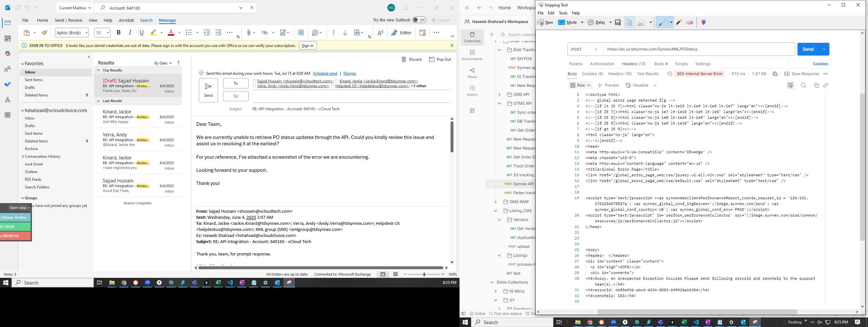Viewport: 868px width, 327px height.
Task: Expand the Conversation History folder
Action: (x=23, y=156)
